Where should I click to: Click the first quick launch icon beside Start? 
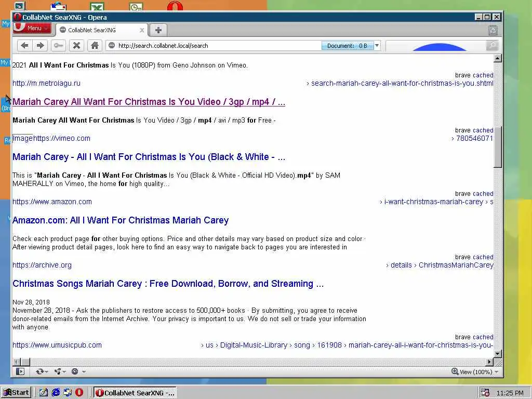pyautogui.click(x=44, y=393)
